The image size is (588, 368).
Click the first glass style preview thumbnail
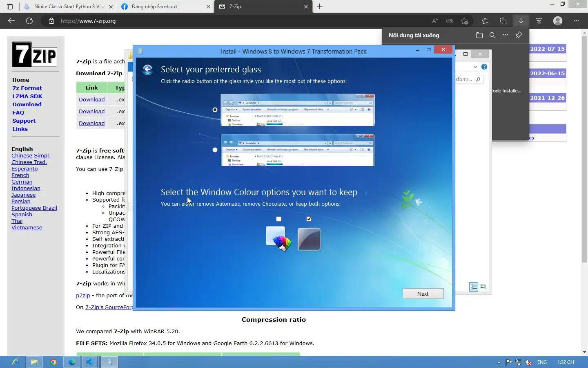297,110
